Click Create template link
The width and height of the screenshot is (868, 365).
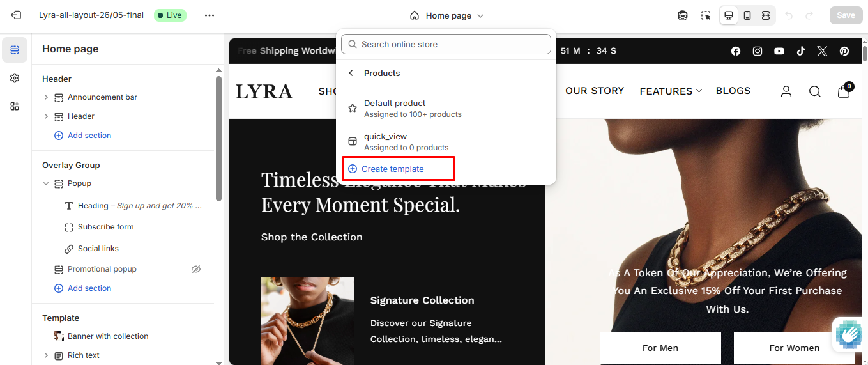point(392,169)
